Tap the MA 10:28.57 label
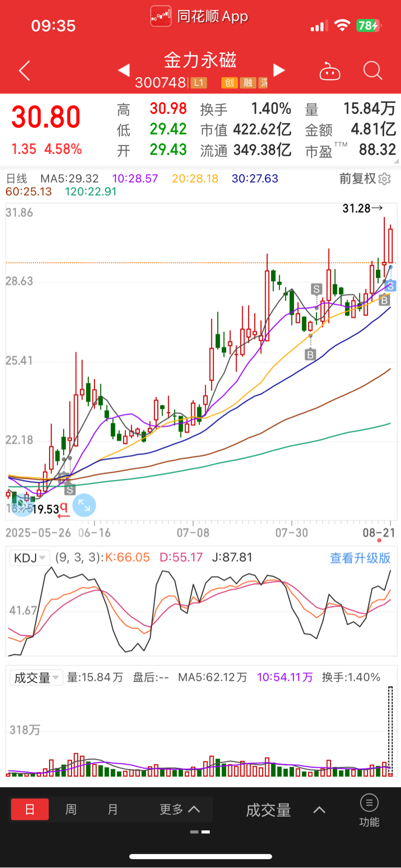Image resolution: width=401 pixels, height=868 pixels. 135,179
